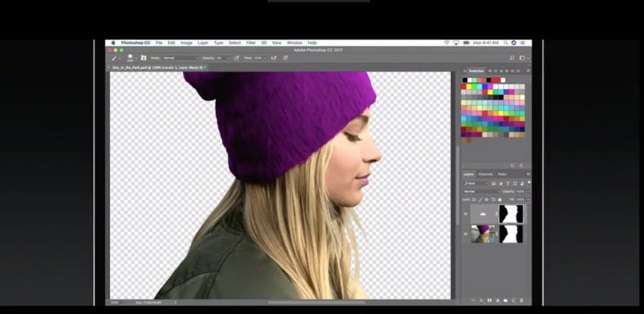Filter layers by type (T) icon
644x314 pixels.
508,183
